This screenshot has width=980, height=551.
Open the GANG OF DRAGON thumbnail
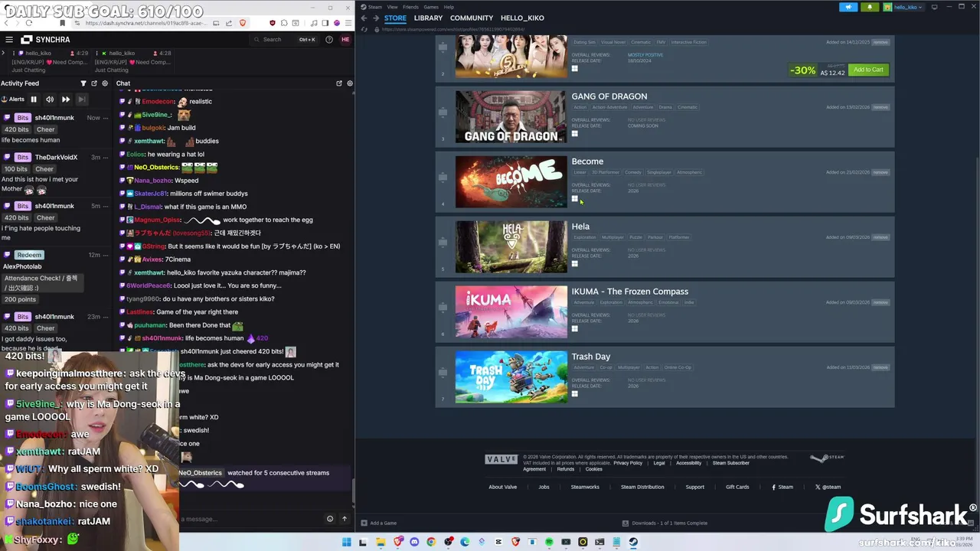pos(511,116)
